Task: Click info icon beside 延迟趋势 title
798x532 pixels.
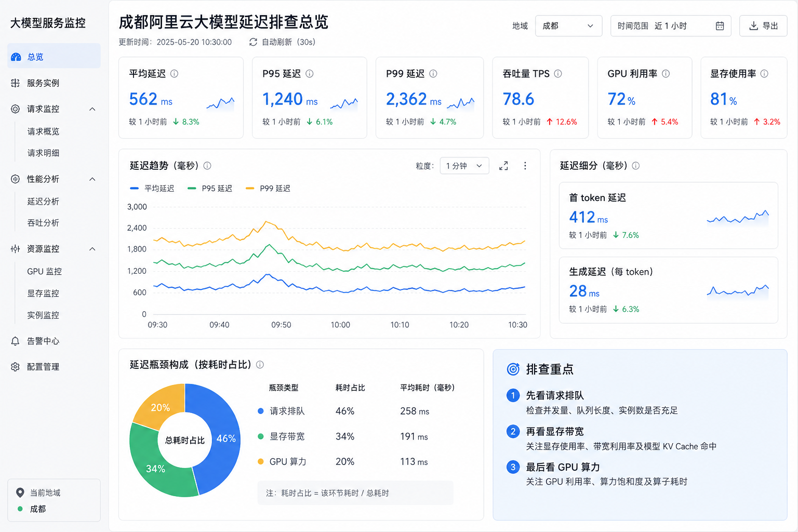Action: 207,166
